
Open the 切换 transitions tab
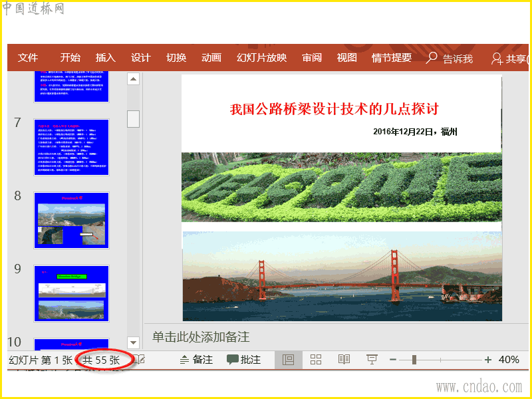click(x=176, y=58)
